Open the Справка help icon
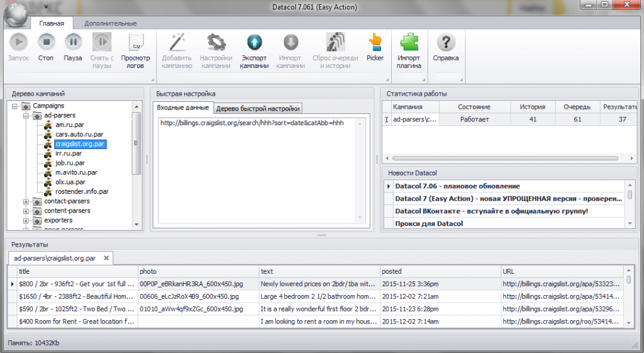 [446, 43]
